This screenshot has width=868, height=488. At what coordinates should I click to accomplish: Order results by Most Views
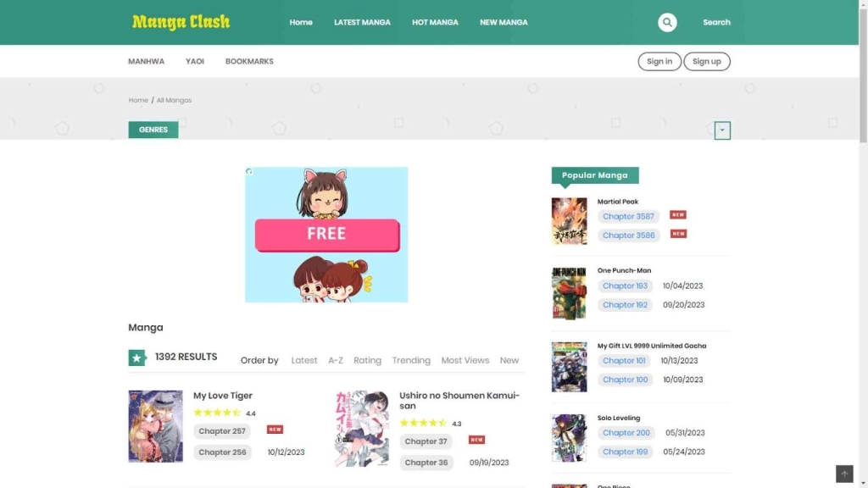pyautogui.click(x=465, y=360)
